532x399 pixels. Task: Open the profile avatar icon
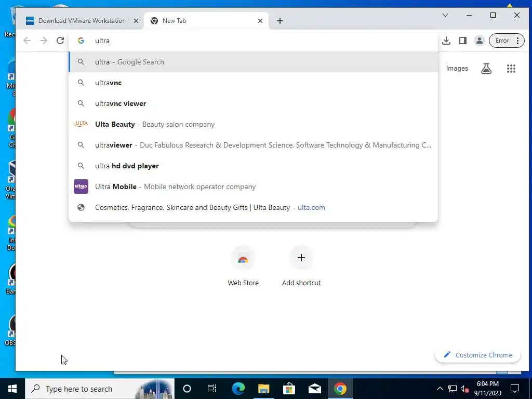[x=479, y=41]
